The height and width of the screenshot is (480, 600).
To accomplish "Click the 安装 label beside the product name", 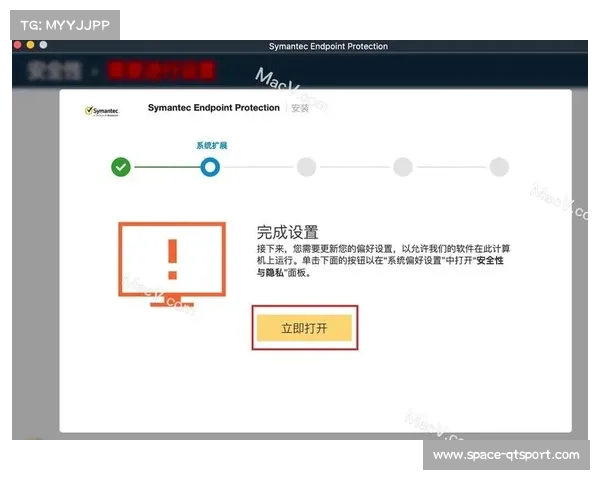I will point(300,108).
